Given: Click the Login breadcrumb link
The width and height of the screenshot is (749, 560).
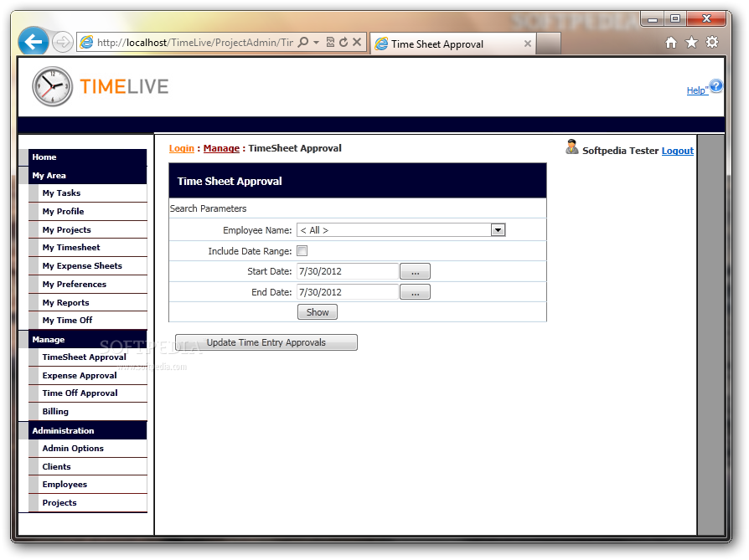Looking at the screenshot, I should click(182, 148).
